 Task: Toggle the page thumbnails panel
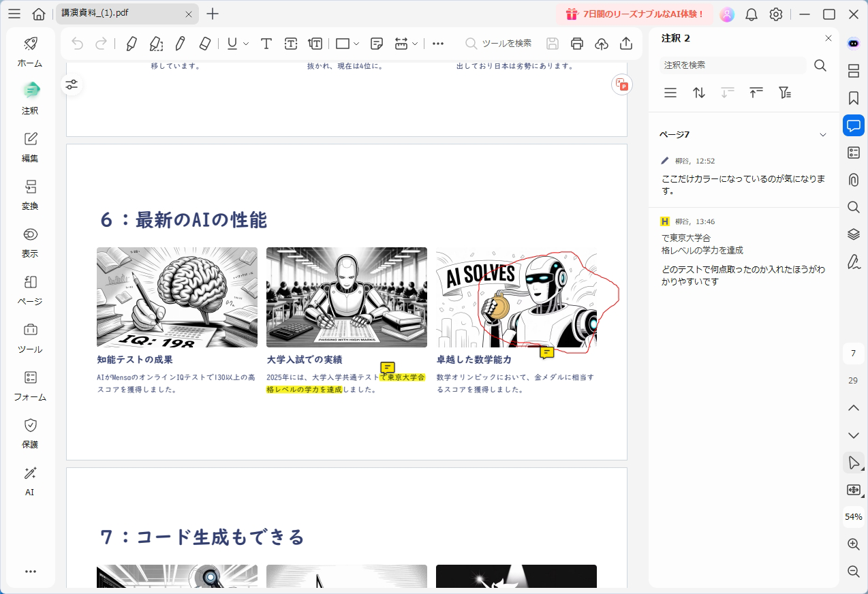click(x=853, y=70)
